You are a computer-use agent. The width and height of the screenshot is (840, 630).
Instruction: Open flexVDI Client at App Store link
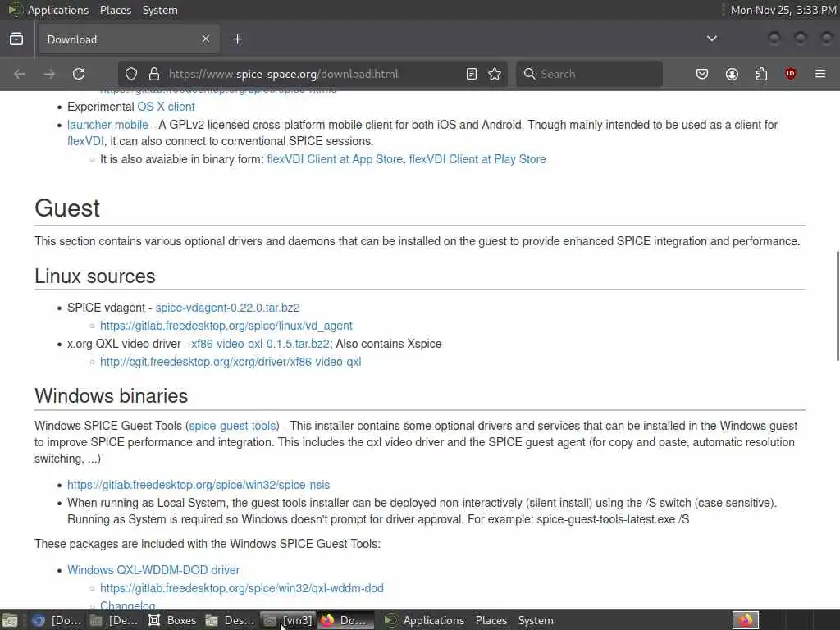pyautogui.click(x=335, y=159)
